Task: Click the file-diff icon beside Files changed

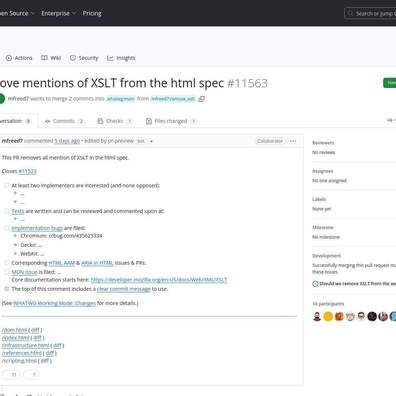Action: (149, 121)
